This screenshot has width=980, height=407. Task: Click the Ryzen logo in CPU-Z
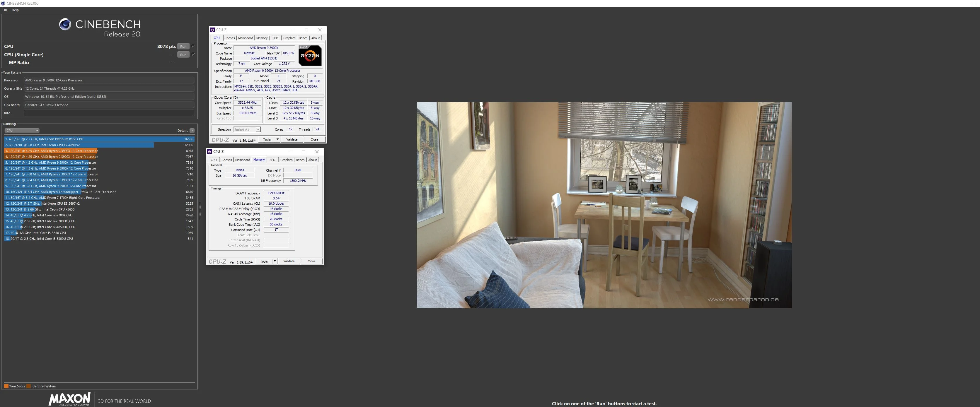click(310, 56)
